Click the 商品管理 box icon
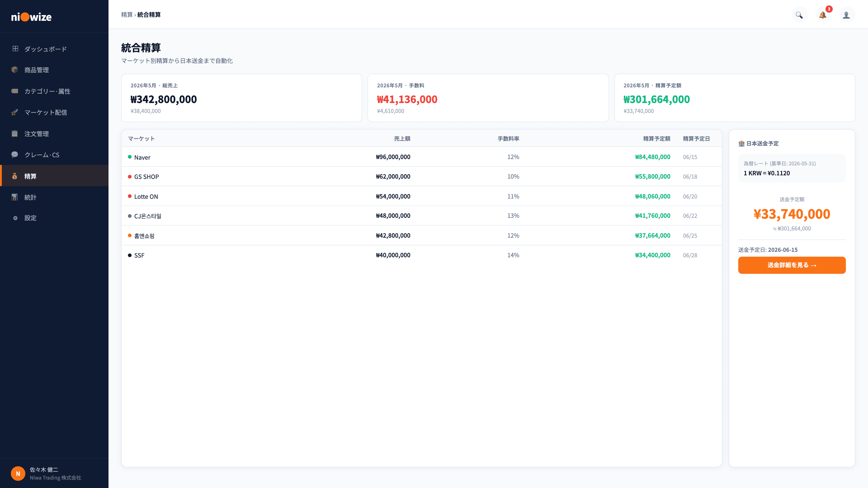Viewport: 868px width, 488px height. 15,70
